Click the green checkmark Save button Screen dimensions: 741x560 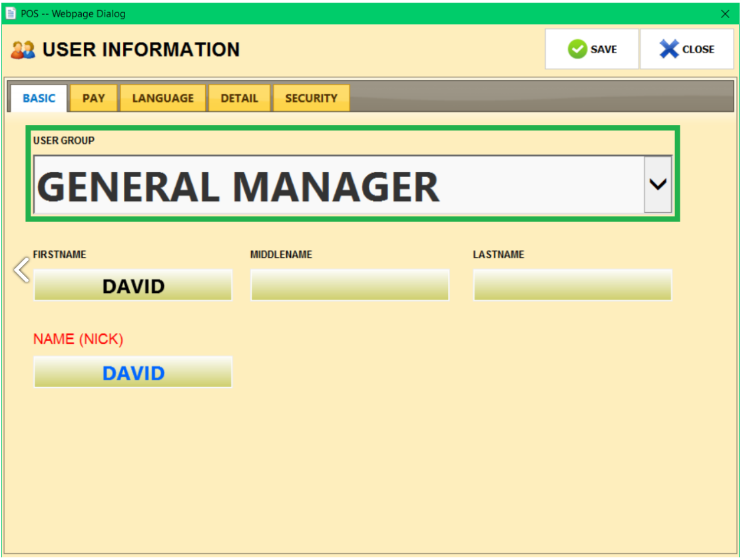(592, 49)
